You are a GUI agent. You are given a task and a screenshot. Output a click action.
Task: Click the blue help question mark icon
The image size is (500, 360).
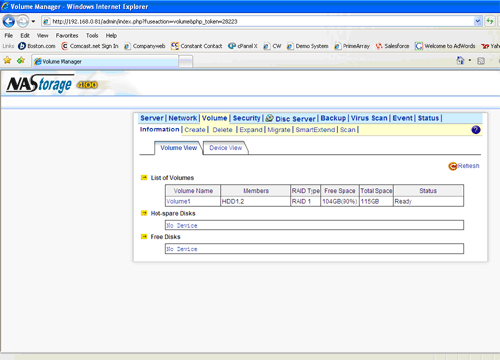tap(476, 130)
